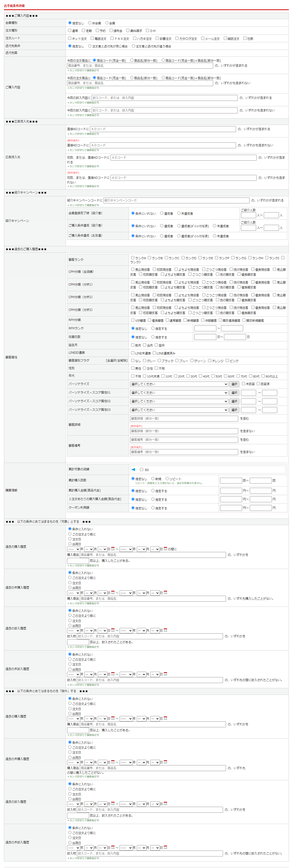The height and width of the screenshot is (868, 293).
Task: Open end-date calendar in 除外 過去の未封入履歴
Action: tap(165, 847)
